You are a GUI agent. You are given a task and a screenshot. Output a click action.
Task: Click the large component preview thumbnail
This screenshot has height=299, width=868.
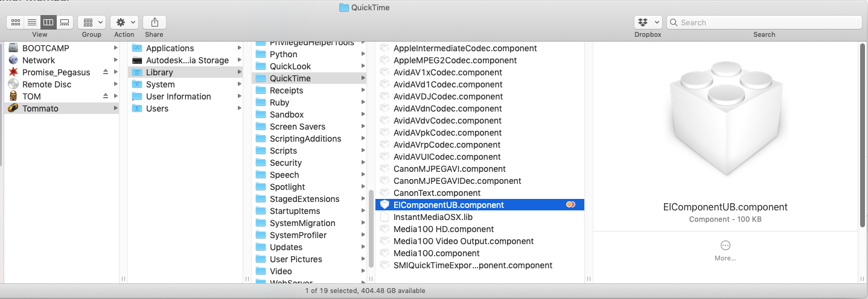coord(725,119)
